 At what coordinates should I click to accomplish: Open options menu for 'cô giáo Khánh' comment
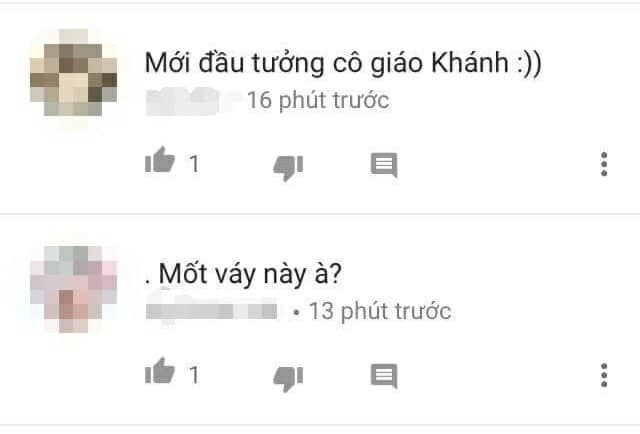pyautogui.click(x=604, y=164)
